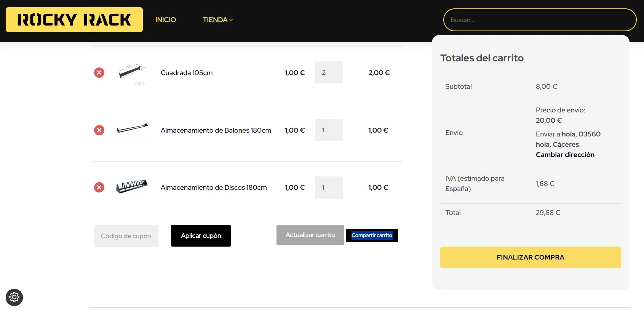This screenshot has height=311, width=644.
Task: Proceed with FINALIZAR COMPRA
Action: (x=530, y=257)
